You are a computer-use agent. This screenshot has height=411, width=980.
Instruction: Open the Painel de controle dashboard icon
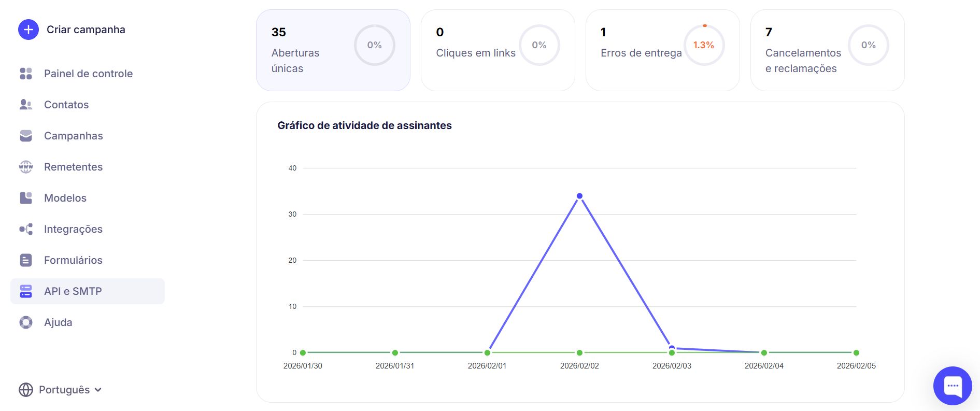tap(26, 74)
